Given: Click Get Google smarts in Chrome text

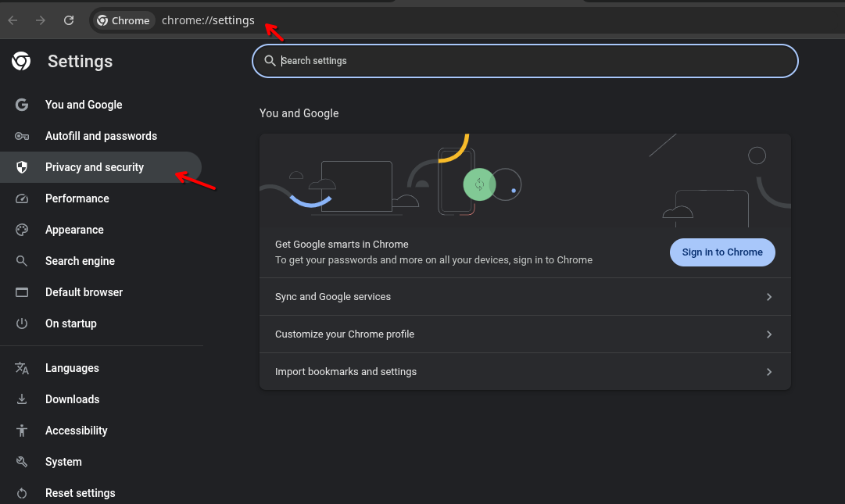Looking at the screenshot, I should [342, 244].
